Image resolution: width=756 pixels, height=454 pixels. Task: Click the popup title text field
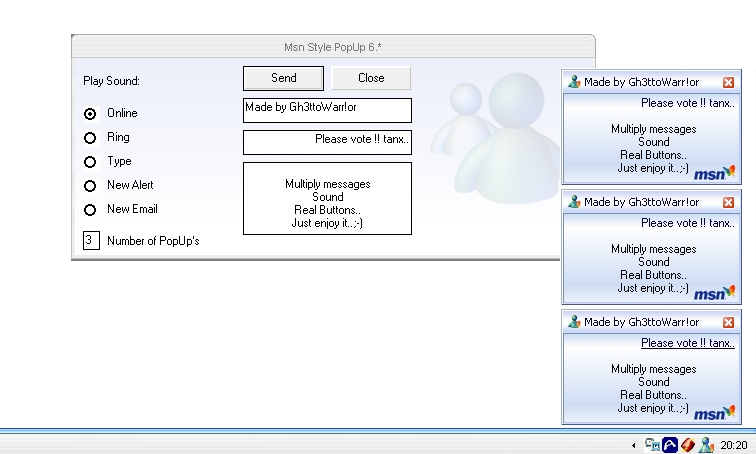pos(327,110)
